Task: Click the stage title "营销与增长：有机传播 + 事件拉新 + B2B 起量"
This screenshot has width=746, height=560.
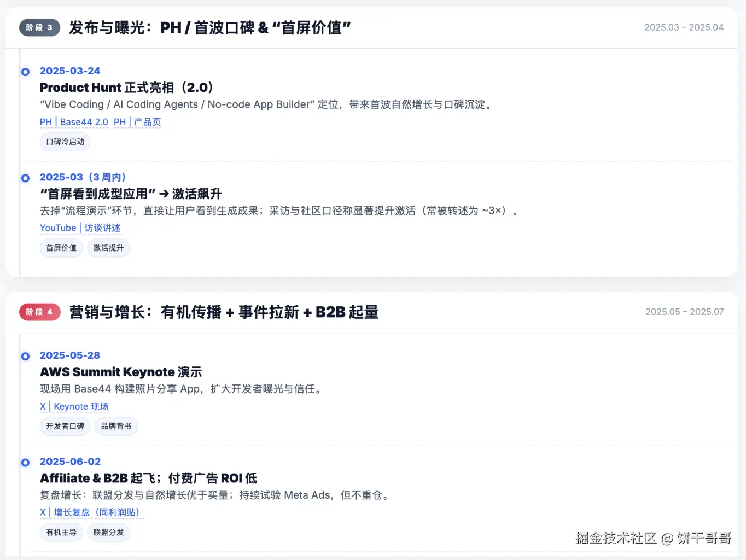Action: tap(224, 312)
